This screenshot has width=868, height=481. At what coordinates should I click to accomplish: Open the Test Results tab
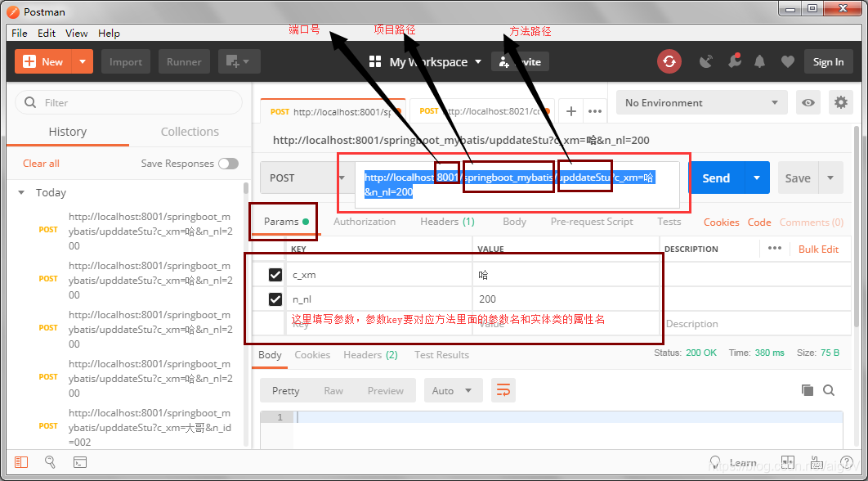pyautogui.click(x=441, y=355)
